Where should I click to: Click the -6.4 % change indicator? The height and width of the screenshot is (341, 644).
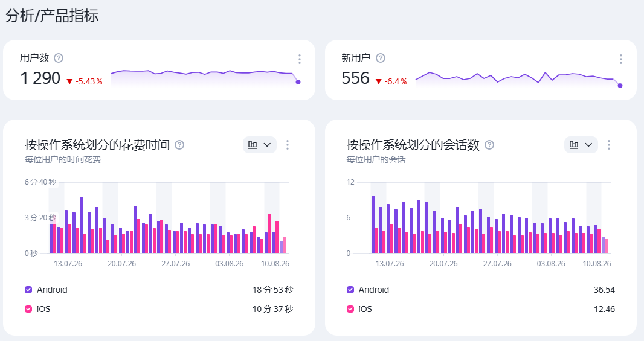tap(391, 81)
